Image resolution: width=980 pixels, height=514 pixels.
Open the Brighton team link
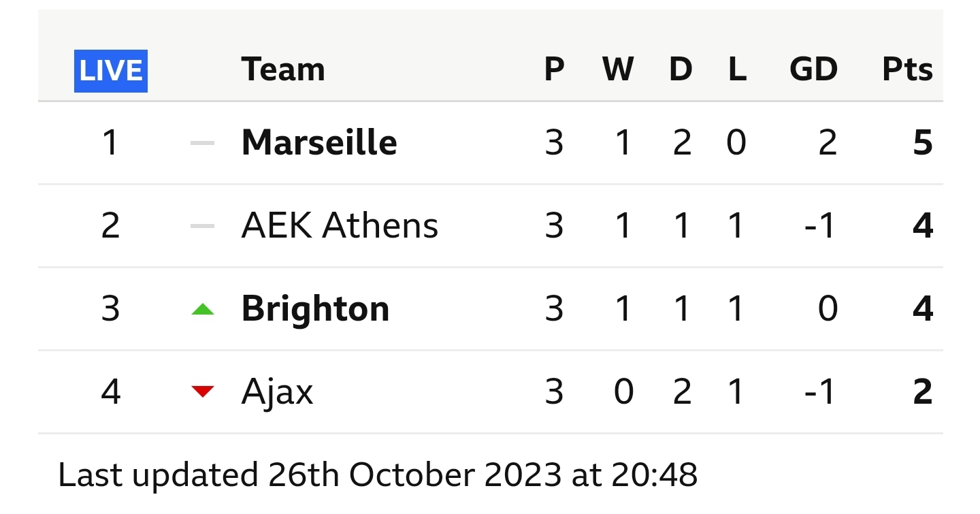(x=315, y=309)
